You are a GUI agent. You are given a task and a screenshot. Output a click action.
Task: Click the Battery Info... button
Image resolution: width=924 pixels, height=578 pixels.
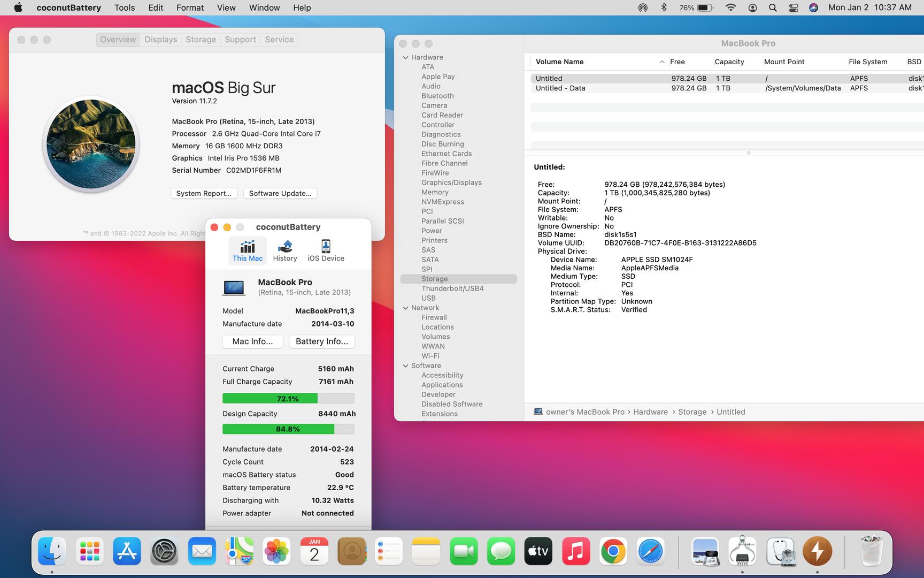(322, 341)
